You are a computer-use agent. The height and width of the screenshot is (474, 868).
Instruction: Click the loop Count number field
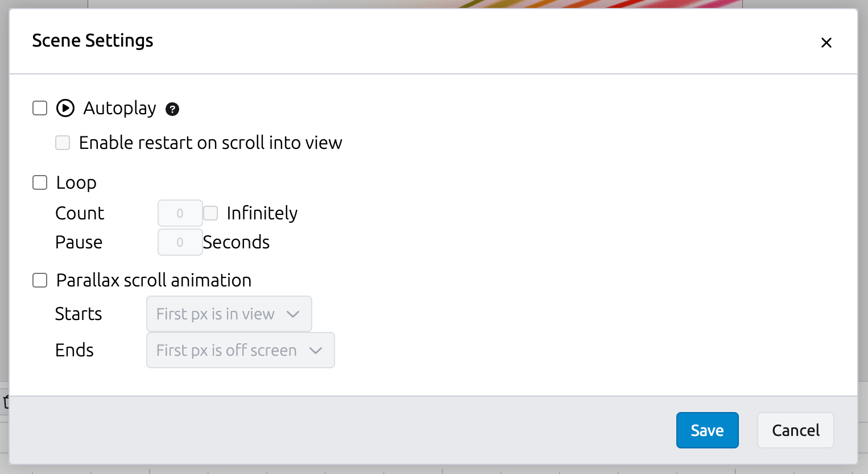(x=180, y=213)
